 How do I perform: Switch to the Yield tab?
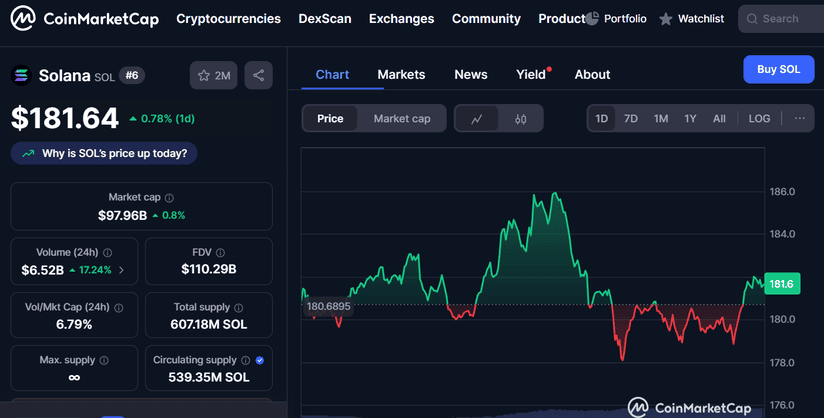(x=531, y=75)
